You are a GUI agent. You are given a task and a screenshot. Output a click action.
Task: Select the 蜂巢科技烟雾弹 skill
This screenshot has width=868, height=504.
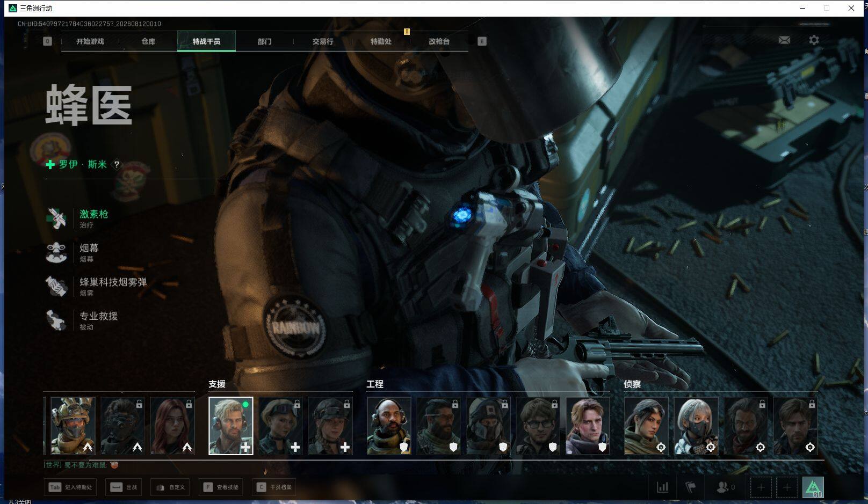97,287
